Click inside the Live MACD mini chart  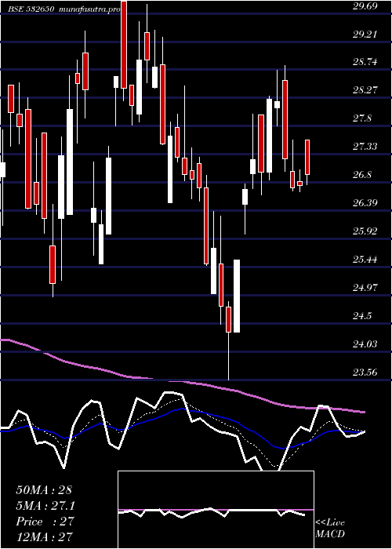216,510
